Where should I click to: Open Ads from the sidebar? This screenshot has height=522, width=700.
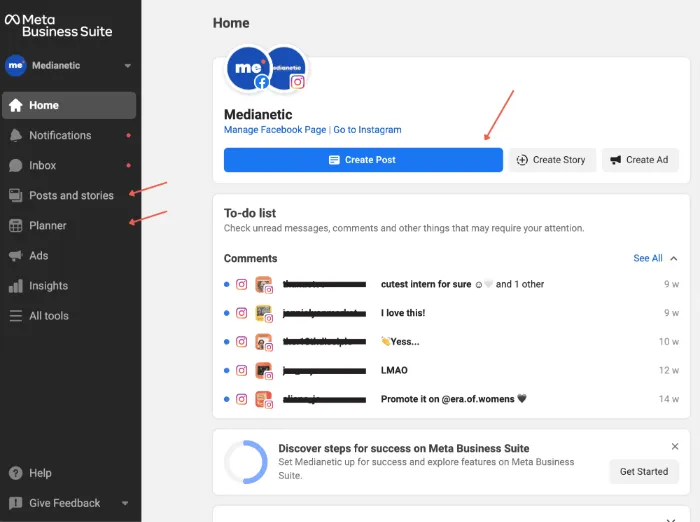[69, 255]
